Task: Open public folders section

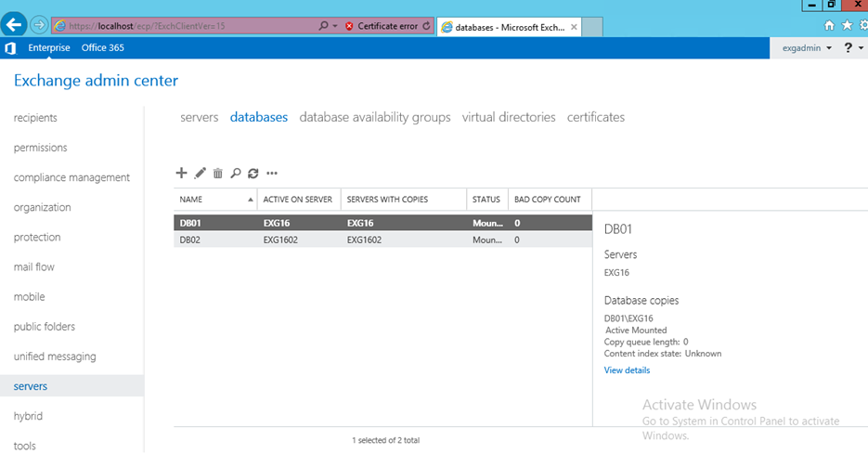Action: pyautogui.click(x=45, y=327)
